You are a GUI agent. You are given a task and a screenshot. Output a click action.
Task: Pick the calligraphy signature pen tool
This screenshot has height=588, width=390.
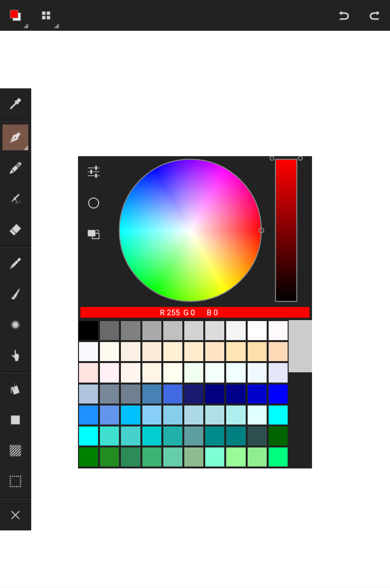click(x=16, y=199)
